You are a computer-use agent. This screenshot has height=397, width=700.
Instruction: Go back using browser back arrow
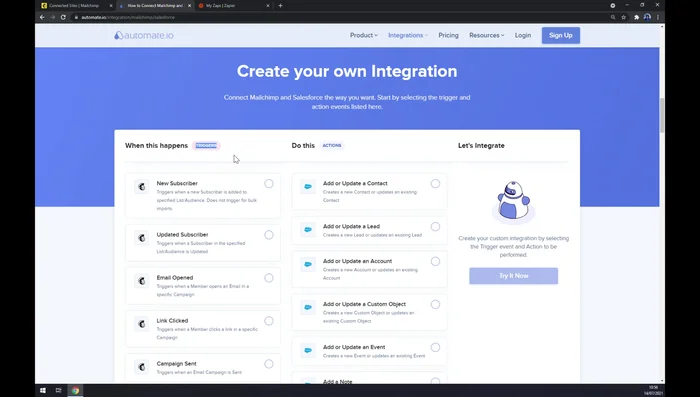tap(42, 17)
